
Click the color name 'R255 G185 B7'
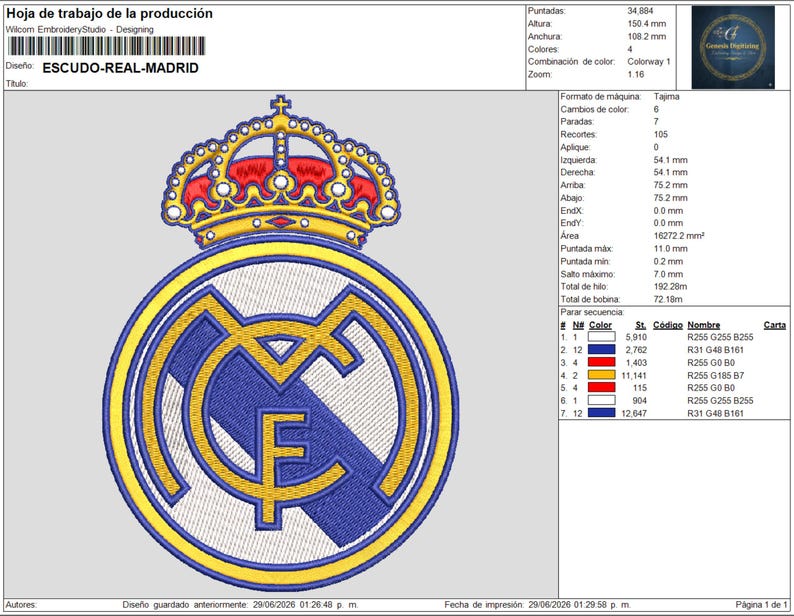click(715, 375)
